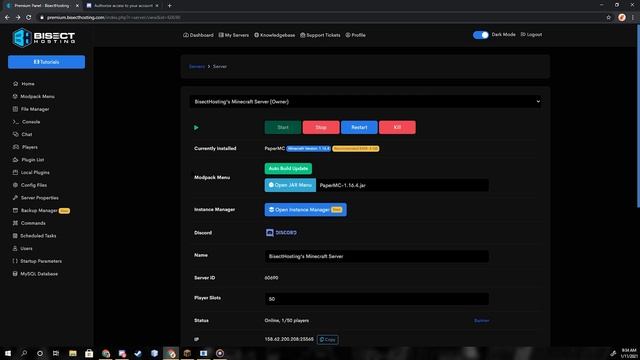This screenshot has width=640, height=360.
Task: Open Startup Parameters sidebar item
Action: click(37, 261)
